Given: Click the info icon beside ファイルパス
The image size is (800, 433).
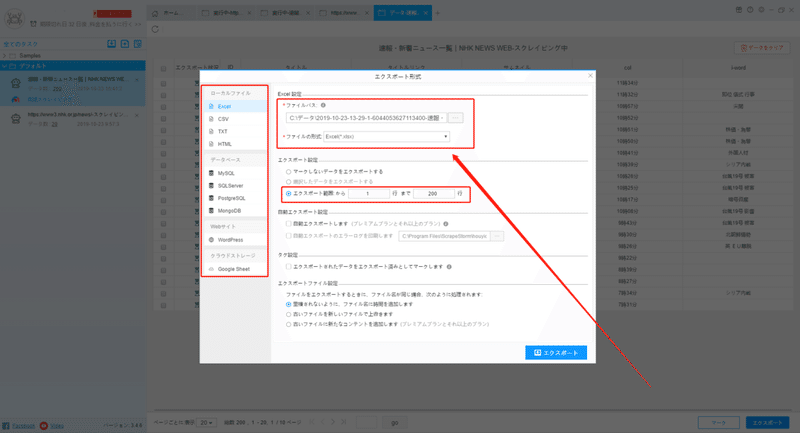Looking at the screenshot, I should pos(323,105).
